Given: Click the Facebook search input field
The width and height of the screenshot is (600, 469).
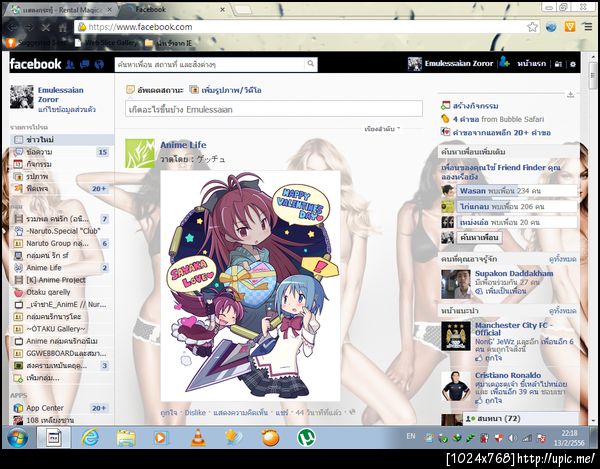Looking at the screenshot, I should tap(210, 64).
